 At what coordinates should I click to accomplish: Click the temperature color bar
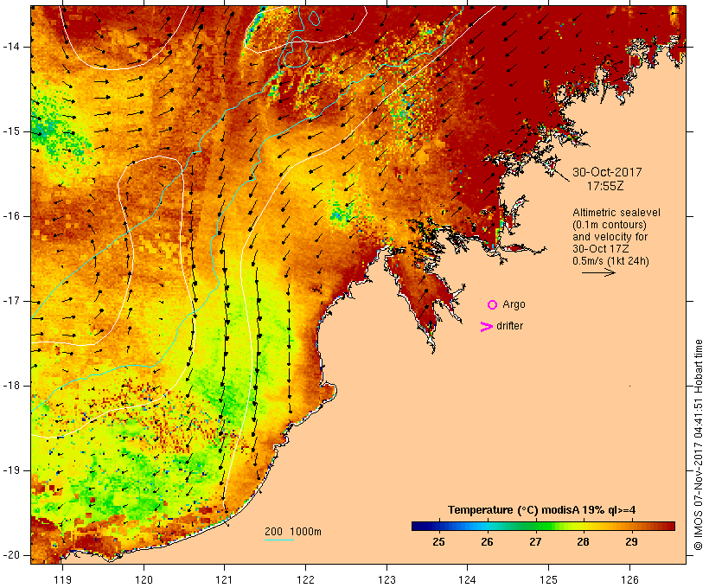click(x=543, y=526)
